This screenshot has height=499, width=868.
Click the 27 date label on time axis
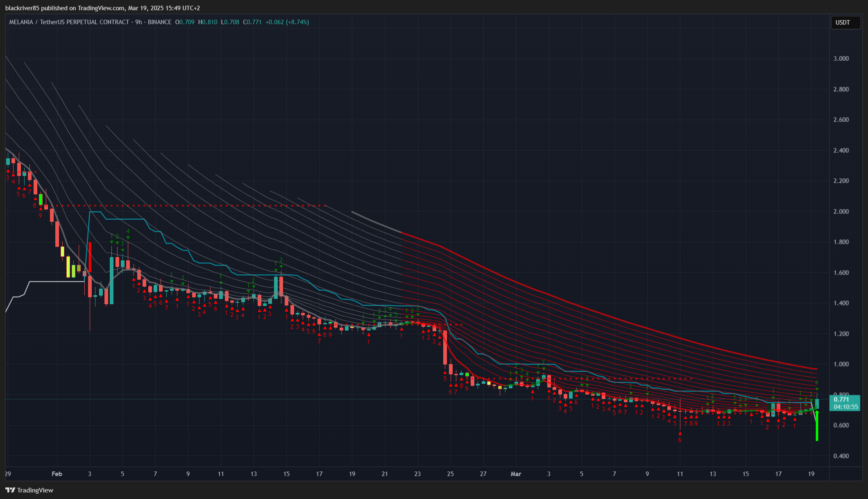pyautogui.click(x=483, y=474)
